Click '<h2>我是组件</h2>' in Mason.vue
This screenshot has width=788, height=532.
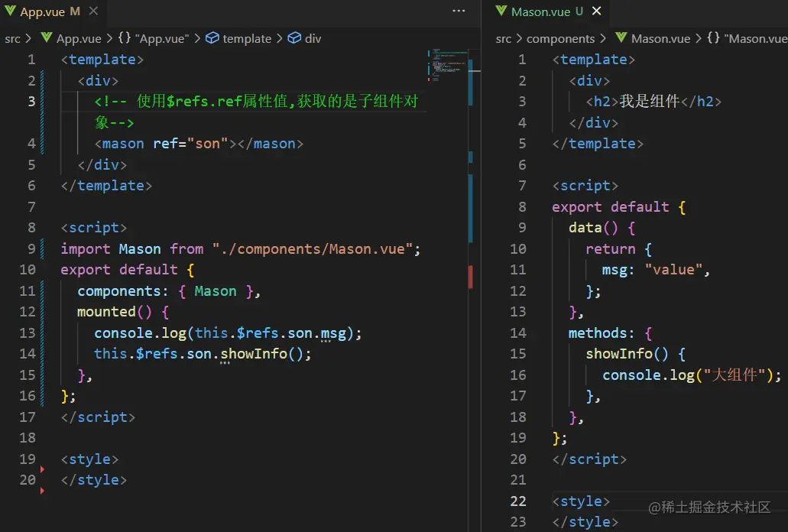[653, 102]
